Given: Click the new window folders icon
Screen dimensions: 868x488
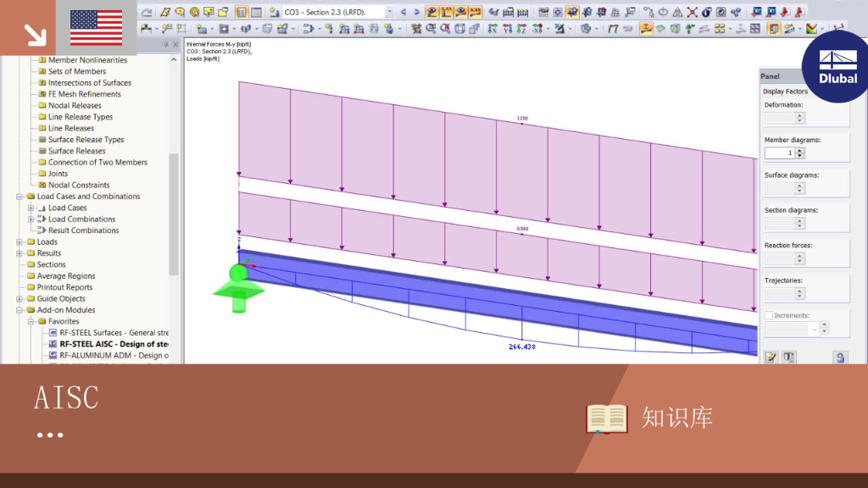Looking at the screenshot, I should pyautogui.click(x=223, y=12).
